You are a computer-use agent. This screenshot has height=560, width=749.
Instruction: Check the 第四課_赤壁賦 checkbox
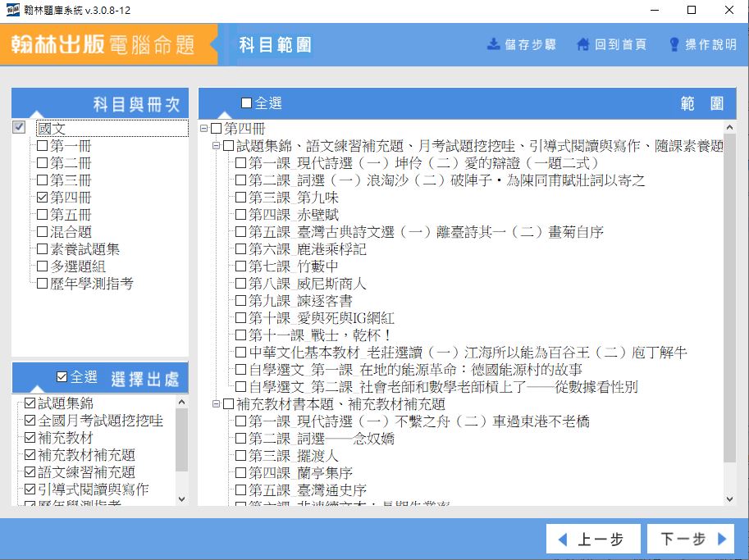pyautogui.click(x=240, y=214)
